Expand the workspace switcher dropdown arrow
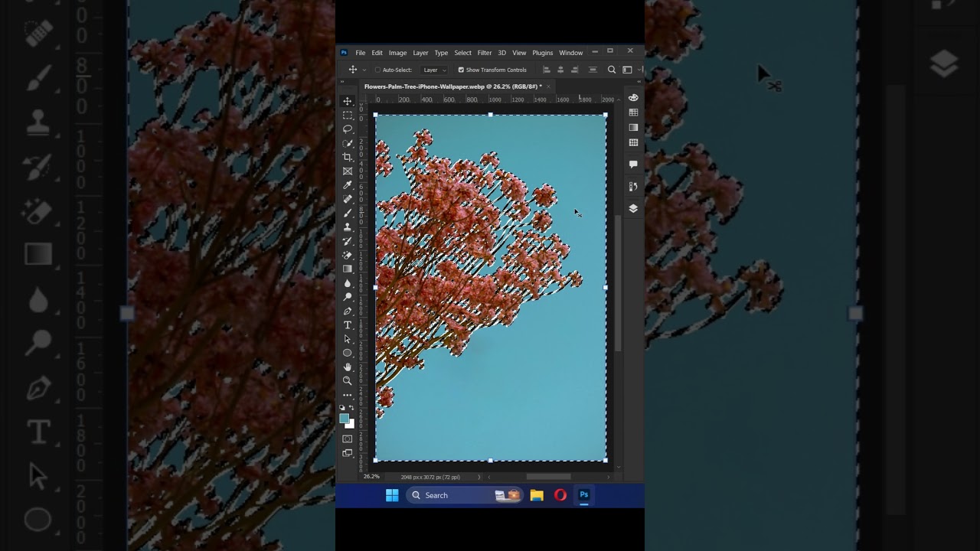The image size is (980, 551). click(x=638, y=70)
